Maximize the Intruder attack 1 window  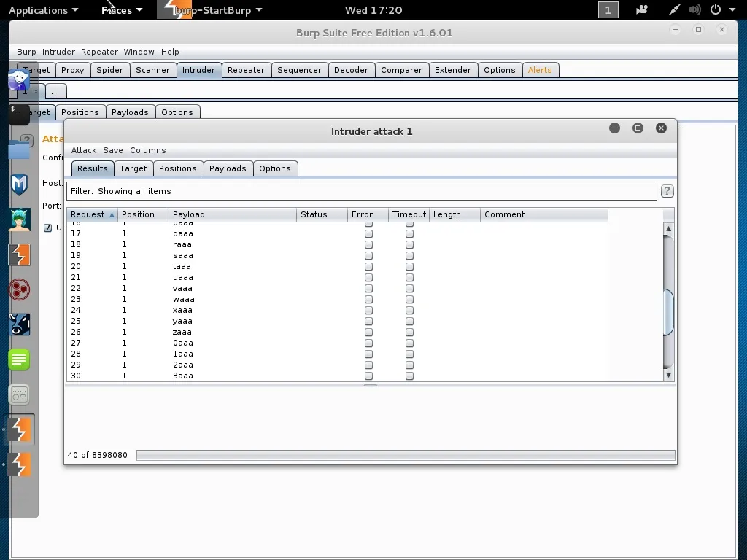(x=638, y=128)
